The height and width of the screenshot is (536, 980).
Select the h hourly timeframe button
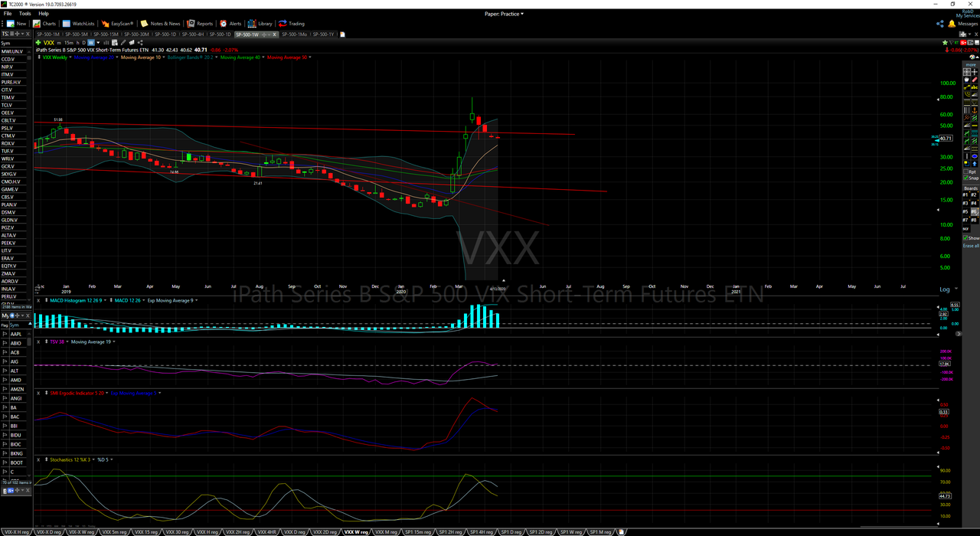click(78, 42)
